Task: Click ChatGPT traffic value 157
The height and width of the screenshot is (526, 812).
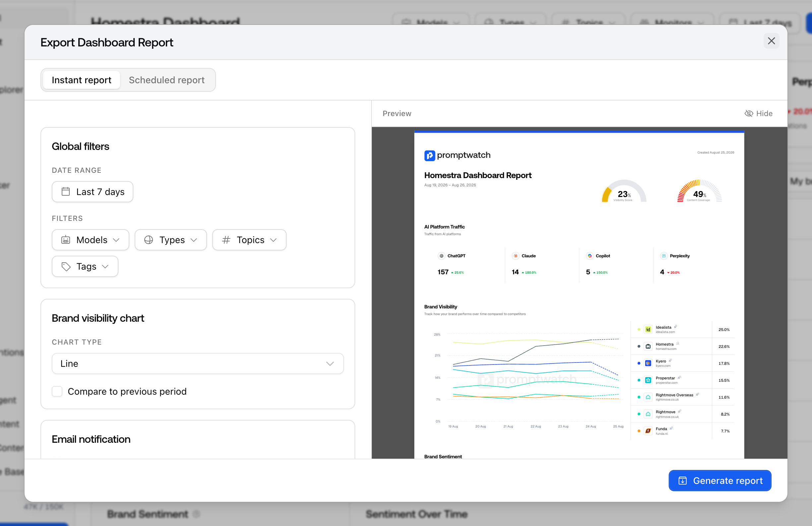Action: point(443,272)
